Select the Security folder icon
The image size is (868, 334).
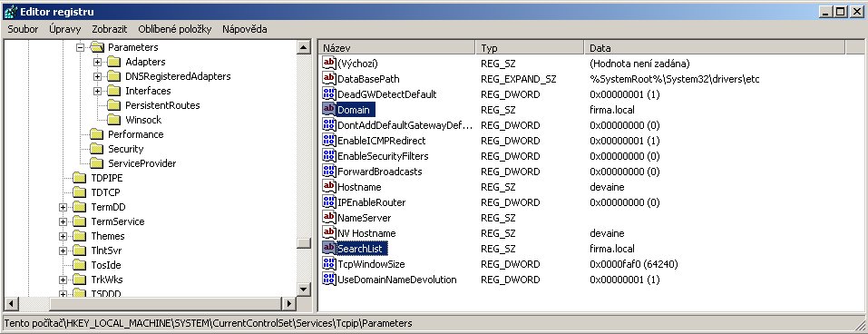97,149
